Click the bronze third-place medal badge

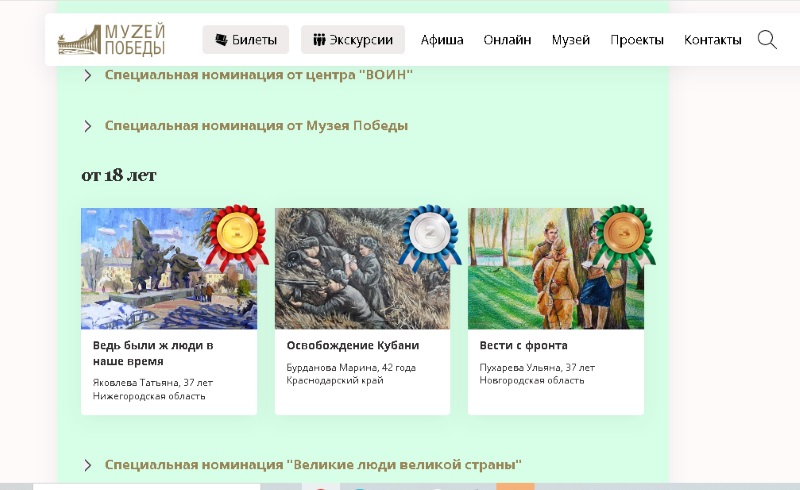pos(623,236)
